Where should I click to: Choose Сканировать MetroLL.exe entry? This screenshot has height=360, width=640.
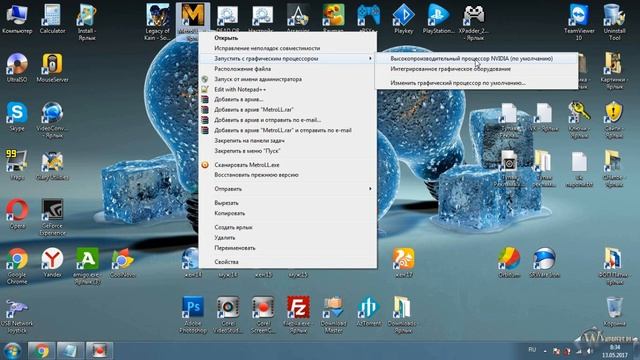pos(287,165)
